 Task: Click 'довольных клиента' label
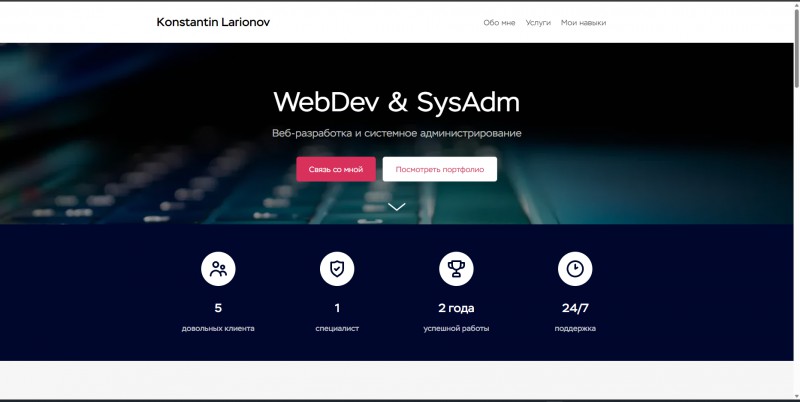tap(218, 328)
